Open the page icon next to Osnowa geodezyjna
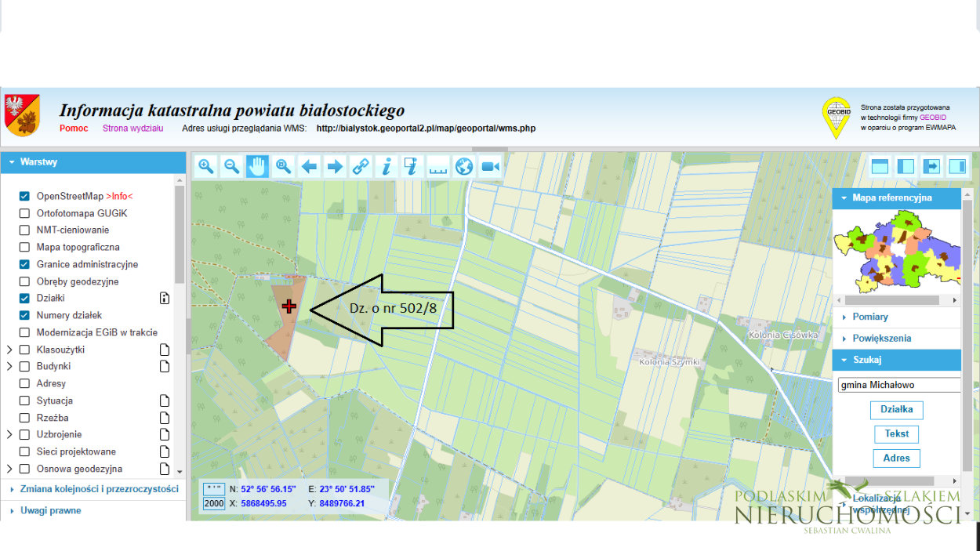Image resolution: width=980 pixels, height=551 pixels. pos(165,469)
